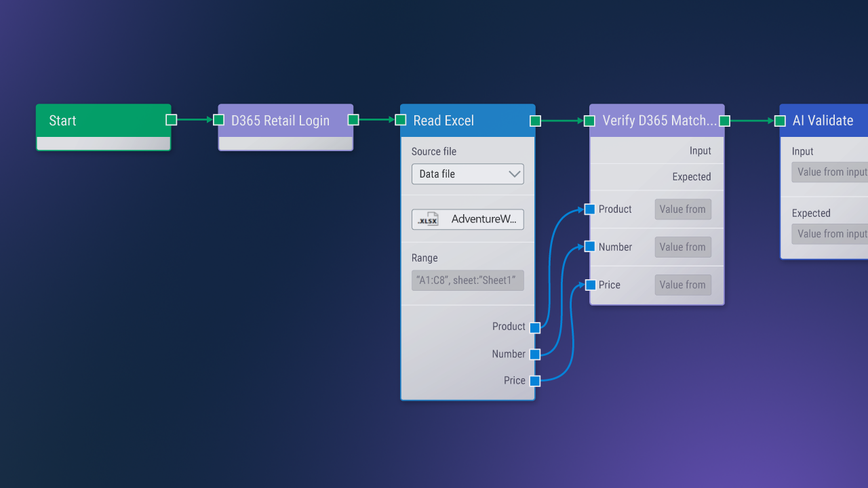Click the Value from field beside Product
This screenshot has width=868, height=488.
click(x=683, y=209)
